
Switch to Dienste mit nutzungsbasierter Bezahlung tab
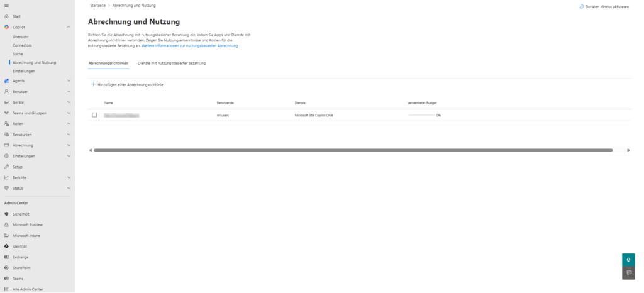(172, 63)
